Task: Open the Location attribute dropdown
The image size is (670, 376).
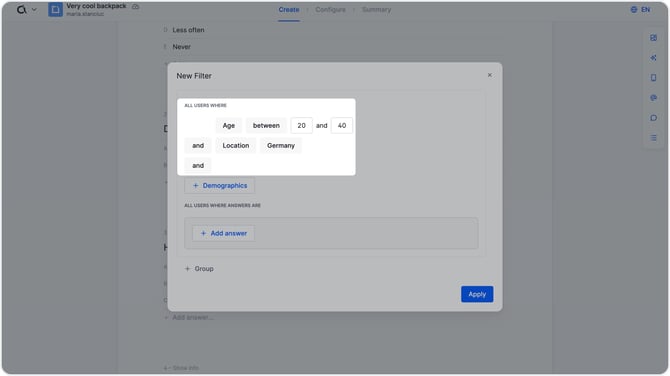Action: click(236, 145)
